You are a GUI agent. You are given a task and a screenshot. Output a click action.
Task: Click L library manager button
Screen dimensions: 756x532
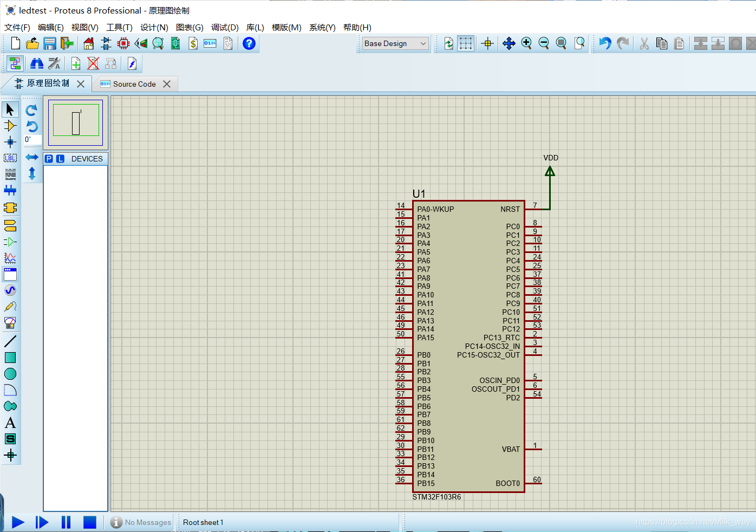[x=60, y=159]
